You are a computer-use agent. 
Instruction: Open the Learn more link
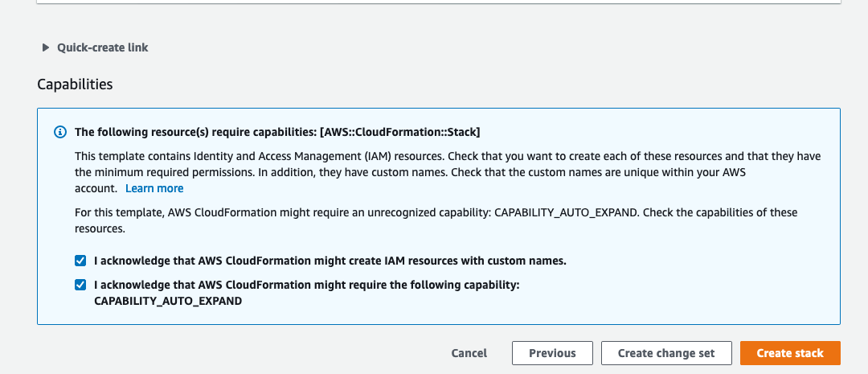tap(154, 188)
